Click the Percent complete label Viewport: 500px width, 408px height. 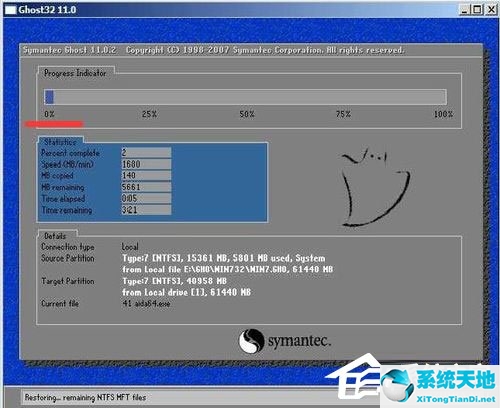tap(70, 153)
